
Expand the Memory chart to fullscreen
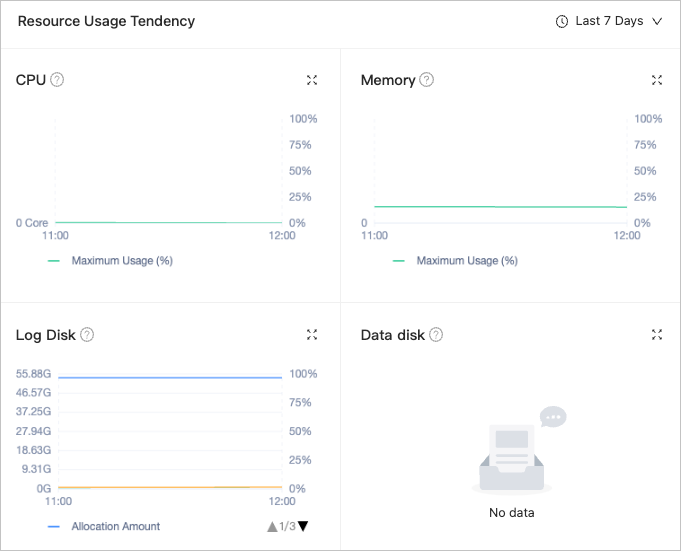657,80
